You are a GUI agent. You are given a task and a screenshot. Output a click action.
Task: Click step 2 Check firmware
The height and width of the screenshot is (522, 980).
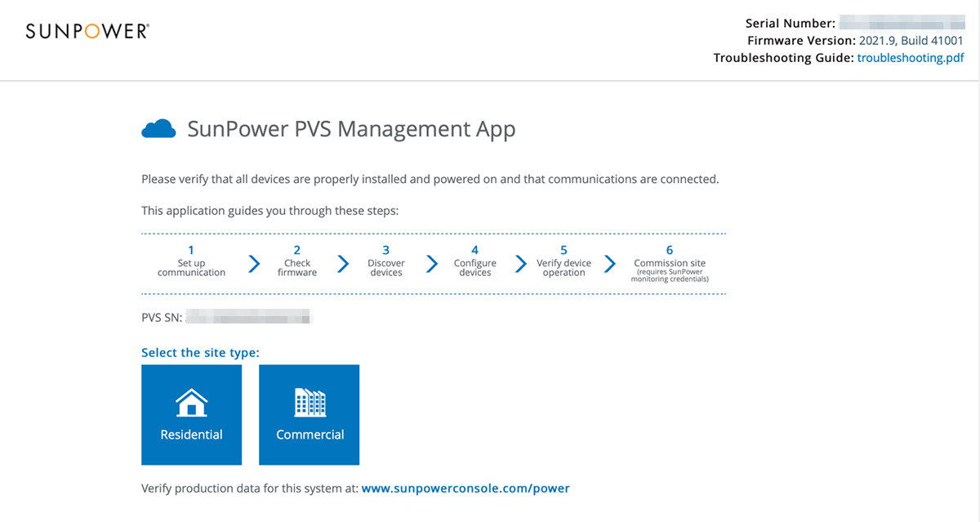[296, 262]
